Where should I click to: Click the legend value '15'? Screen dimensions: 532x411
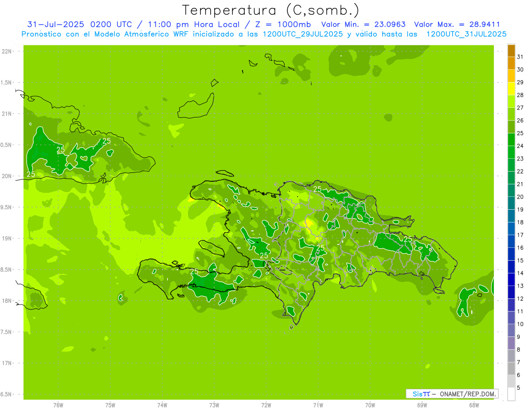pos(520,260)
